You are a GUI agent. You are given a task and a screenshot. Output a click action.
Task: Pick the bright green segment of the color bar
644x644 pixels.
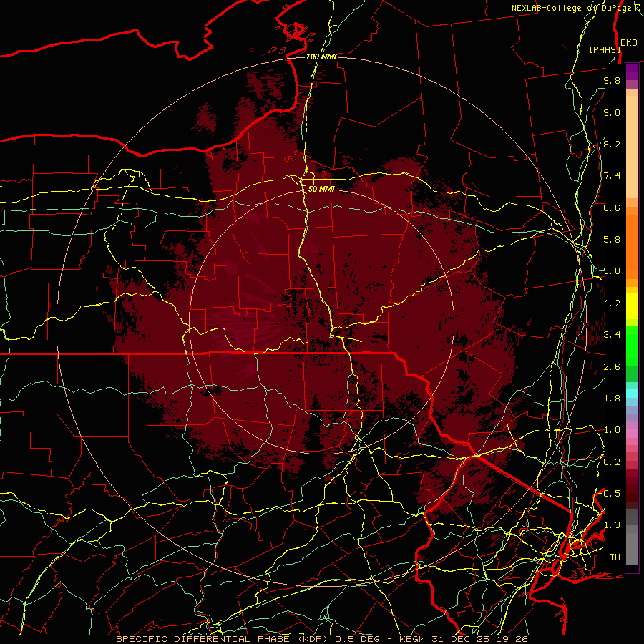pos(632,345)
